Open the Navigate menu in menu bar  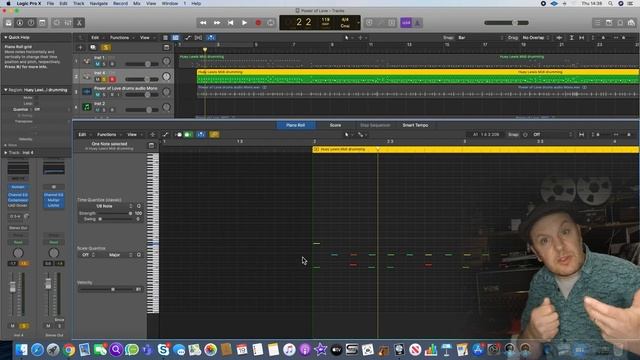tap(99, 3)
